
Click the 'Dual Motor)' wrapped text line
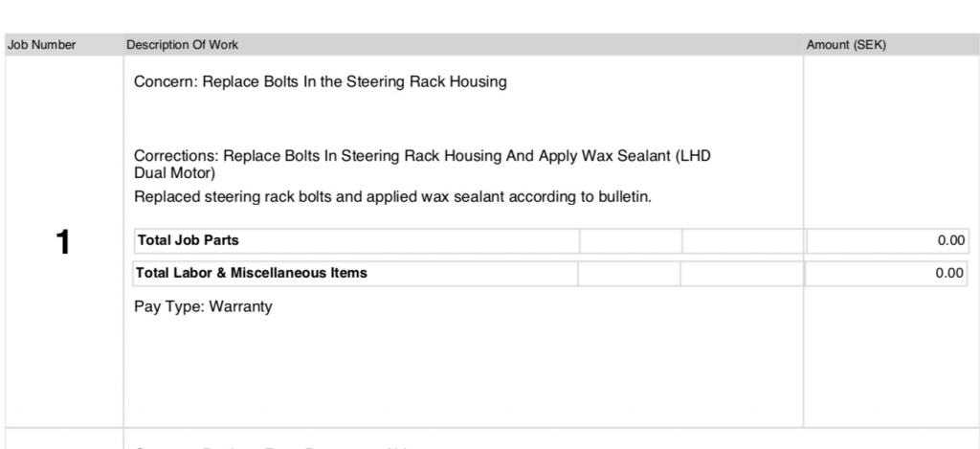[x=174, y=173]
